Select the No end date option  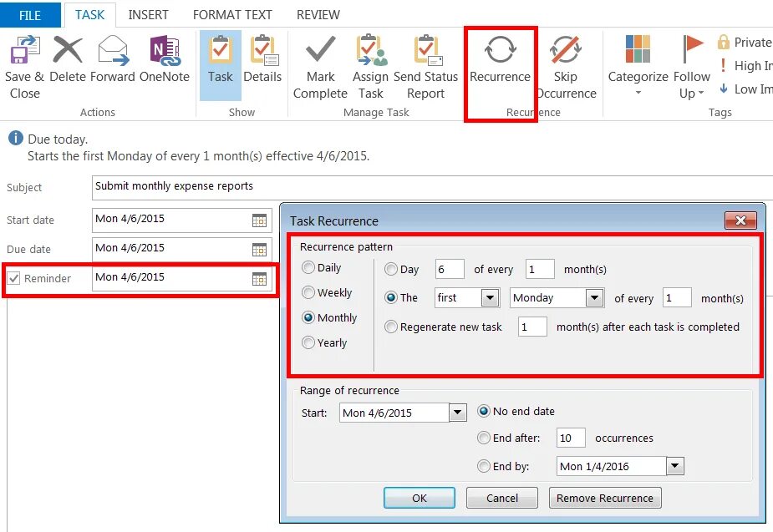[484, 411]
